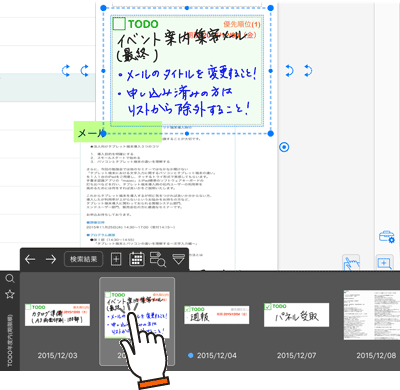Click the circular target handle below selection
Image resolution: width=400 pixels, height=390 pixels.
point(284,147)
